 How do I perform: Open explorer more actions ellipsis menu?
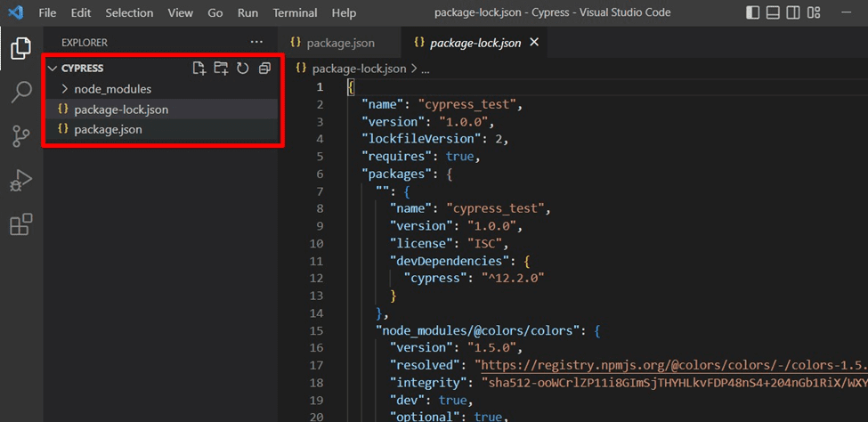click(257, 42)
